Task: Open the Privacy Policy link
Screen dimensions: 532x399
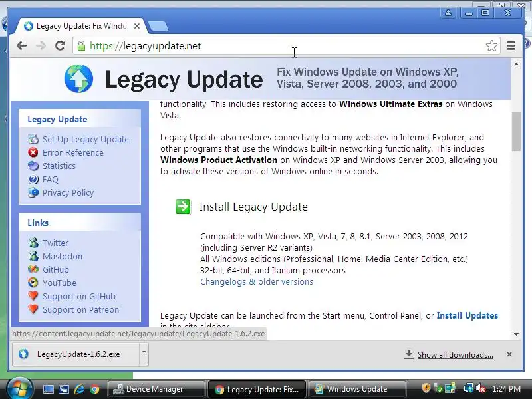Action: click(68, 192)
